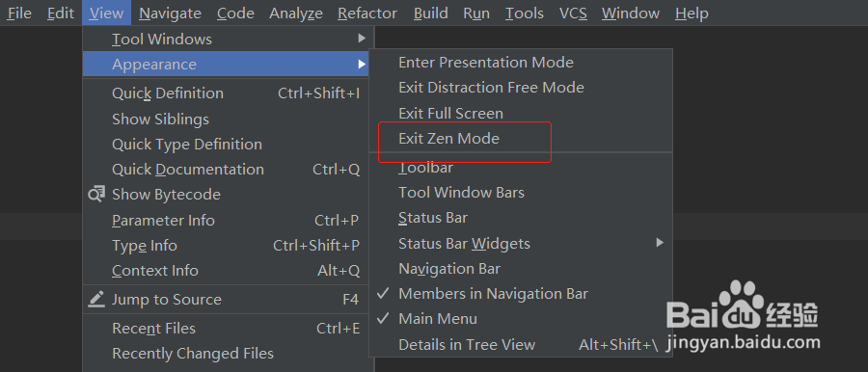
Task: Click the Jump to Source pencil icon
Action: coord(96,300)
